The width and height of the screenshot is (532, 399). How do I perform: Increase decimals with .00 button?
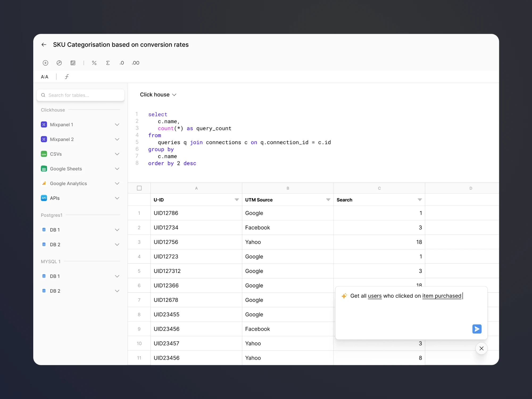[135, 63]
